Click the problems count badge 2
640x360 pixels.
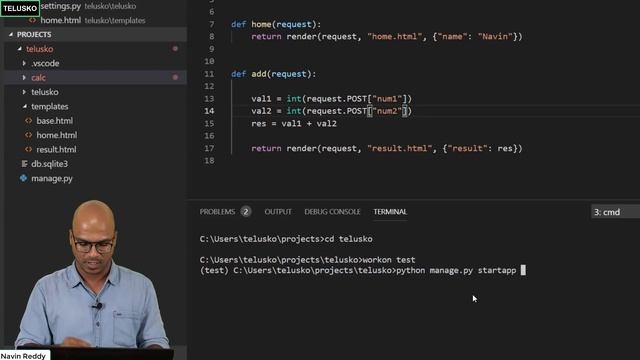point(246,211)
